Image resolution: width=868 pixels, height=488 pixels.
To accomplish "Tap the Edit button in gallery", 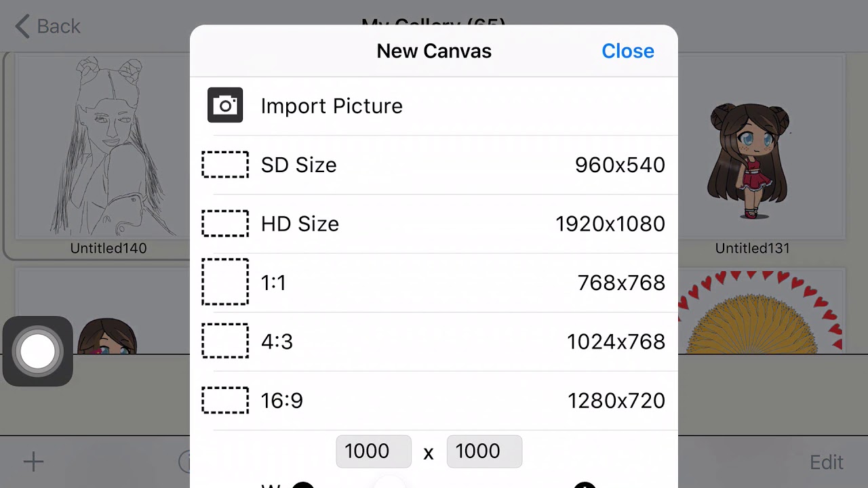I will pos(826,462).
